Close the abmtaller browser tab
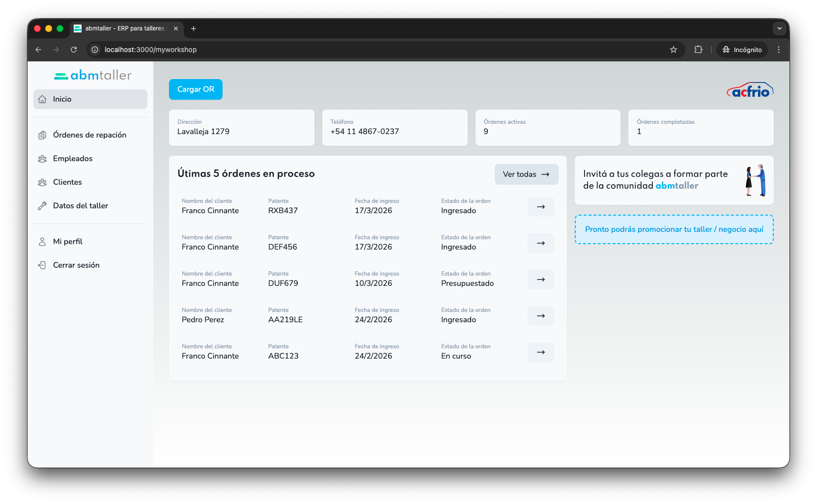 click(176, 28)
